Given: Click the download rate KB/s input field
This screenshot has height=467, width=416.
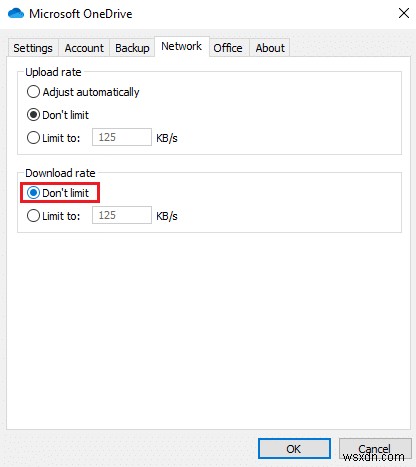Looking at the screenshot, I should click(122, 215).
